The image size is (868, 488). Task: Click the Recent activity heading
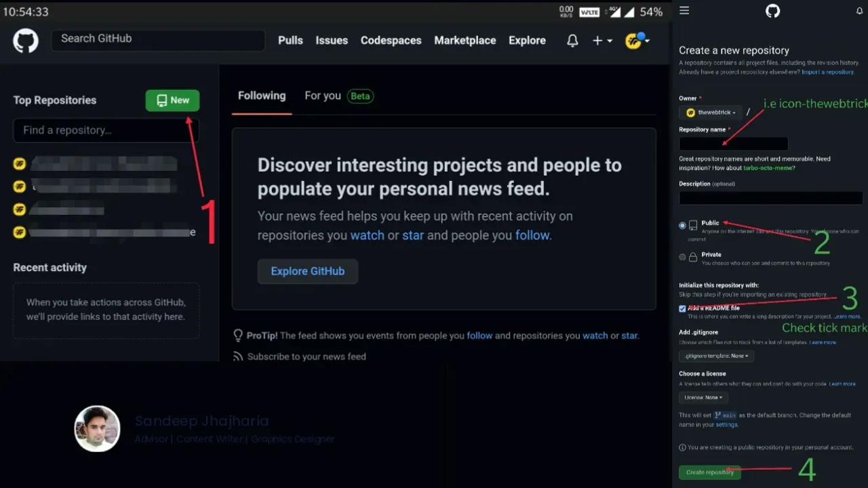tap(50, 268)
